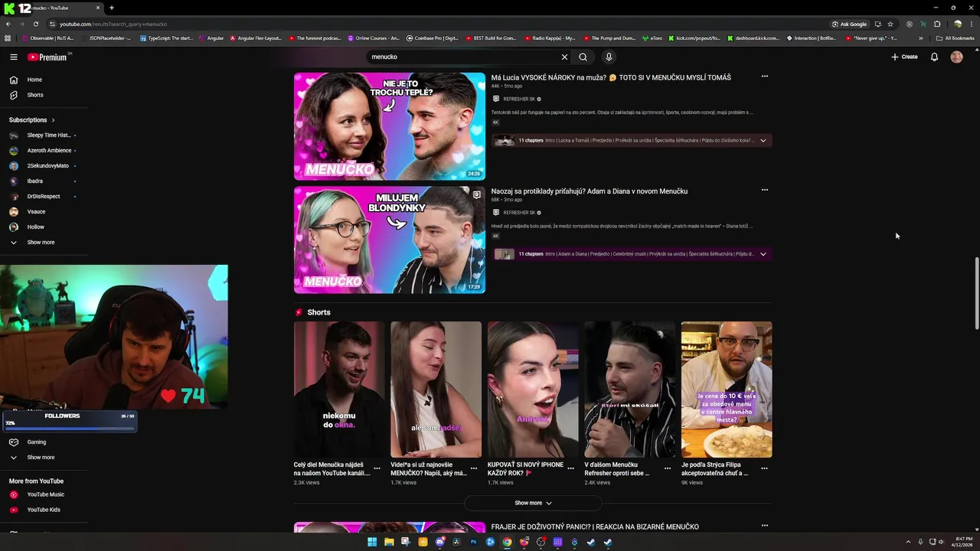Open YouTube Kids in sidebar

tap(44, 510)
